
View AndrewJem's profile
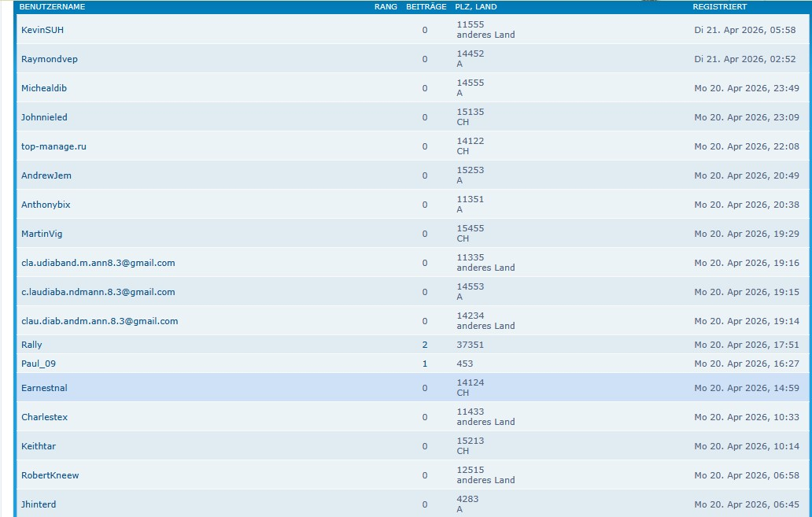(x=46, y=175)
